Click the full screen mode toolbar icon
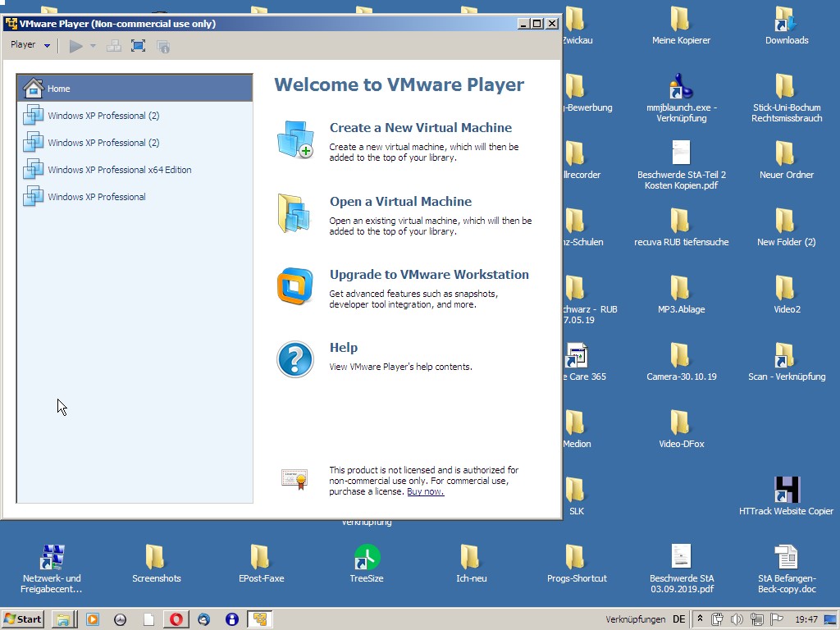Viewport: 840px width, 630px height. (138, 46)
